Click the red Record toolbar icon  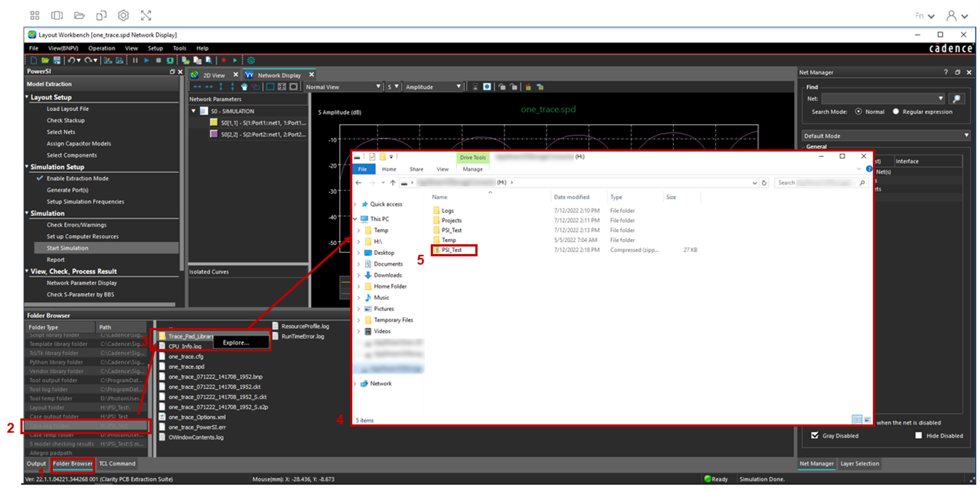[x=223, y=60]
